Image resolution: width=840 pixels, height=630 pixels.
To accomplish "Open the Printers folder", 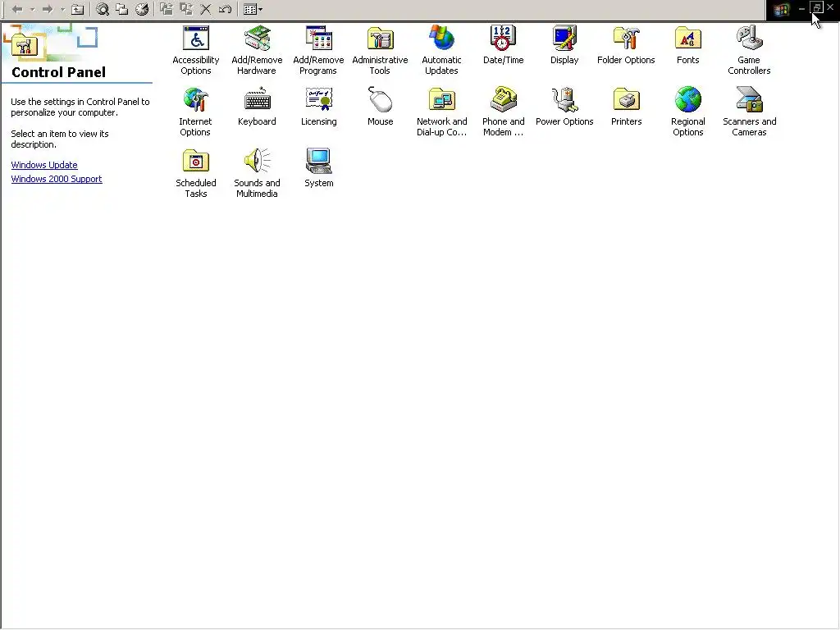I will (x=626, y=107).
